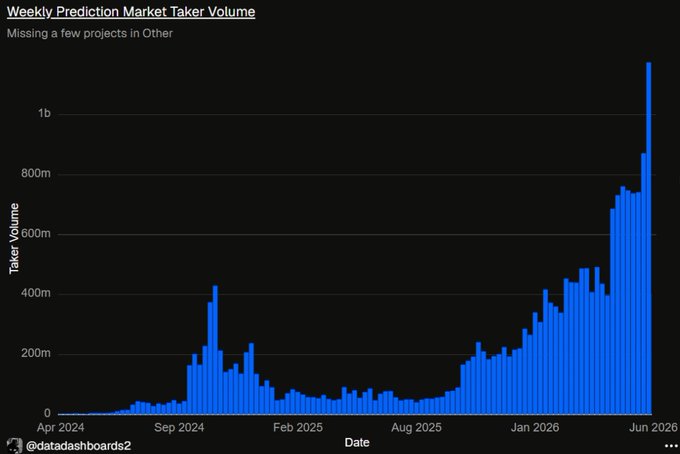Select the second-tallest bar just under 900m
Image resolution: width=680 pixels, height=454 pixels.
(644, 284)
